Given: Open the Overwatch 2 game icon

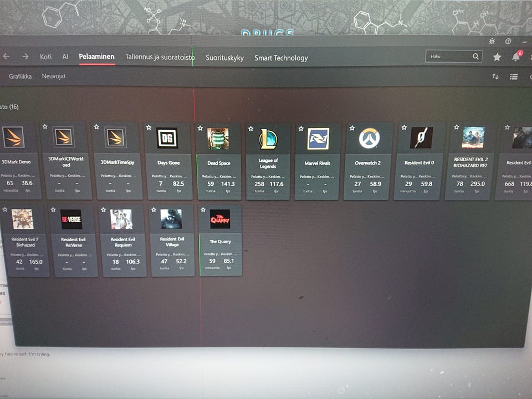Looking at the screenshot, I should (x=369, y=138).
